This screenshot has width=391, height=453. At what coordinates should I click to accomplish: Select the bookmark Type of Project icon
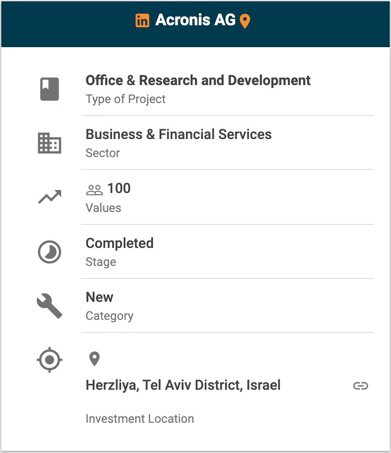click(50, 89)
